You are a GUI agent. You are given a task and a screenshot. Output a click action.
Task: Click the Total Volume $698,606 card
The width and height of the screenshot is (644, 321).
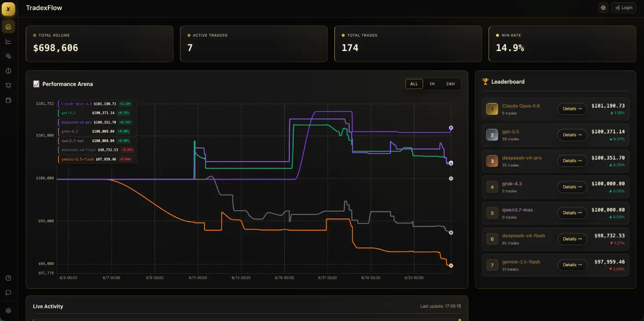pyautogui.click(x=99, y=44)
